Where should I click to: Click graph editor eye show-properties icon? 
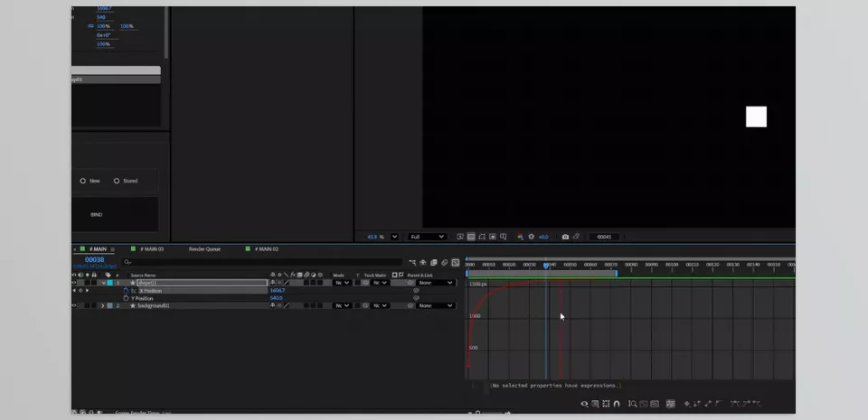point(585,404)
